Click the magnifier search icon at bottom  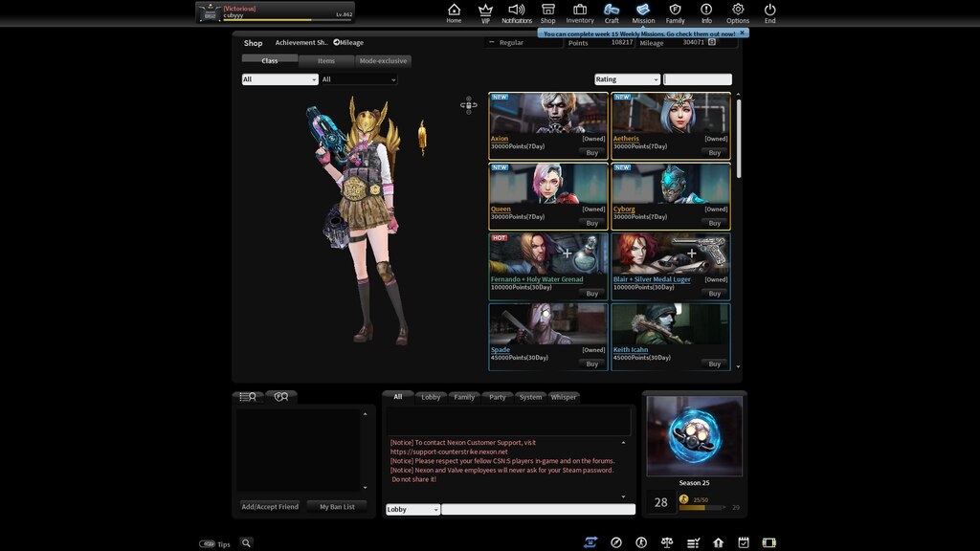click(x=246, y=543)
